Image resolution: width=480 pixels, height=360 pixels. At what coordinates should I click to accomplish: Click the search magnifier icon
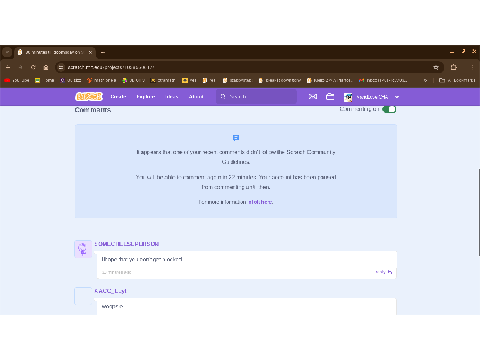tap(223, 96)
